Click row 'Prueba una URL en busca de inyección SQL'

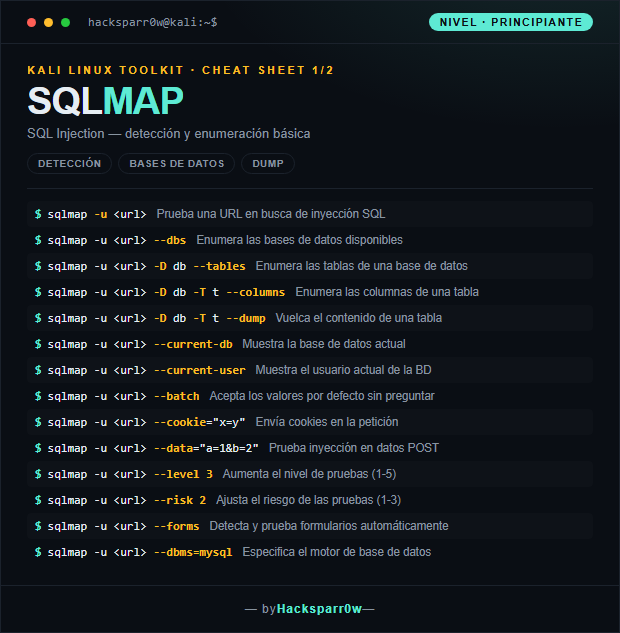pos(310,214)
